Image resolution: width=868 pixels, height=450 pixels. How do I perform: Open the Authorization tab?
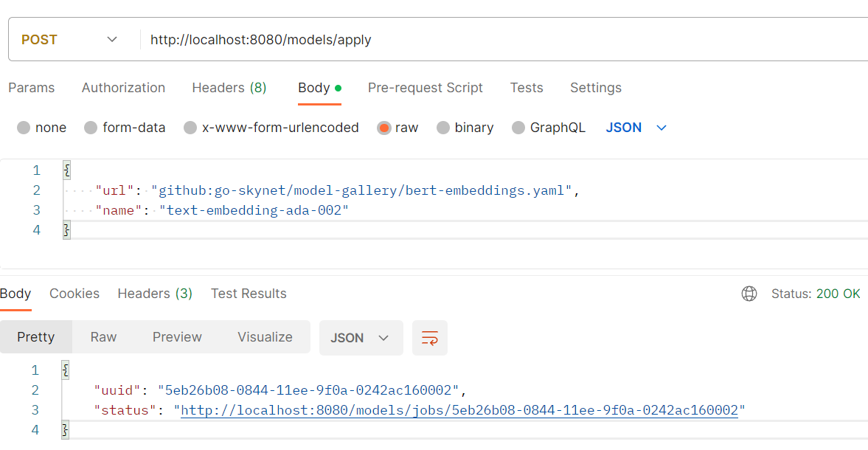[123, 88]
